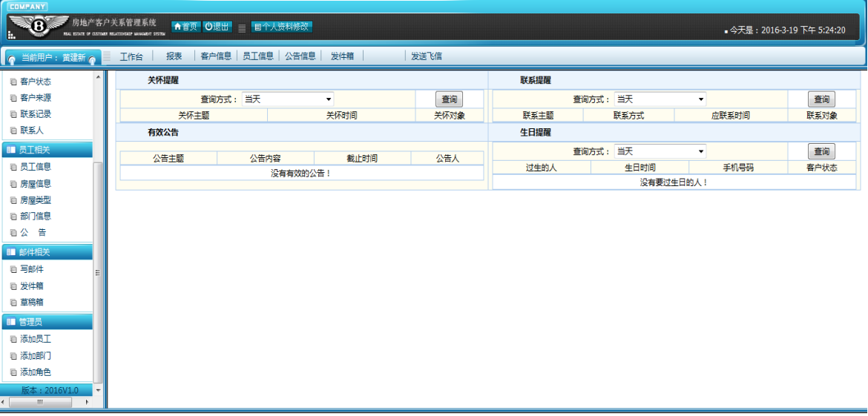Open 写邮件 in the sidebar
868x416 pixels.
click(x=31, y=269)
